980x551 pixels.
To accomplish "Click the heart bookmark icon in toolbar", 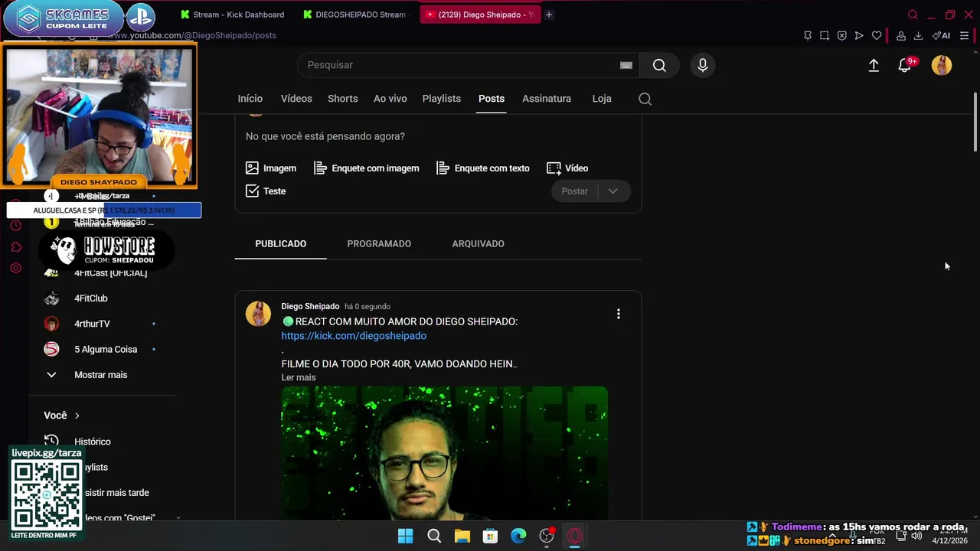I will pos(877,35).
